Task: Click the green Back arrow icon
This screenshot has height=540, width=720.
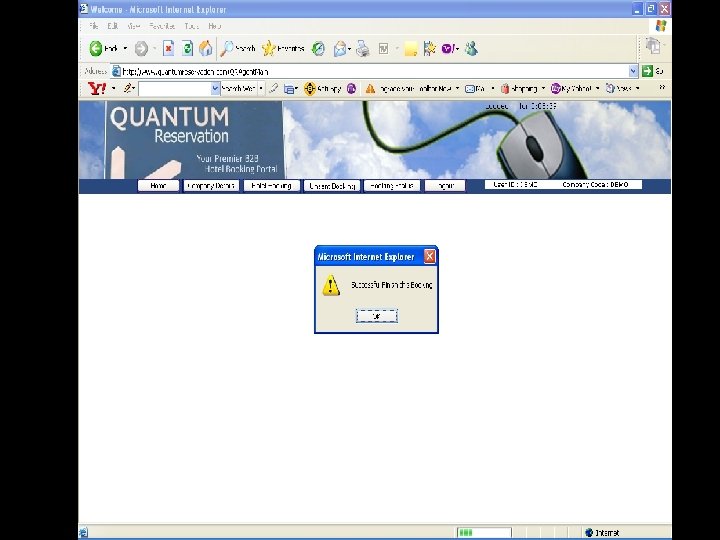Action: click(x=96, y=48)
